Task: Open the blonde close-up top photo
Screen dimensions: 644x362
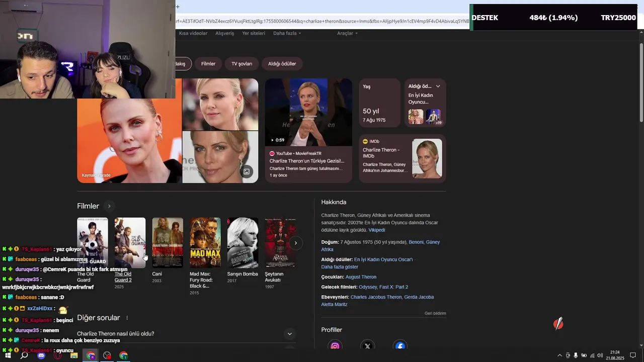Action: (x=220, y=104)
